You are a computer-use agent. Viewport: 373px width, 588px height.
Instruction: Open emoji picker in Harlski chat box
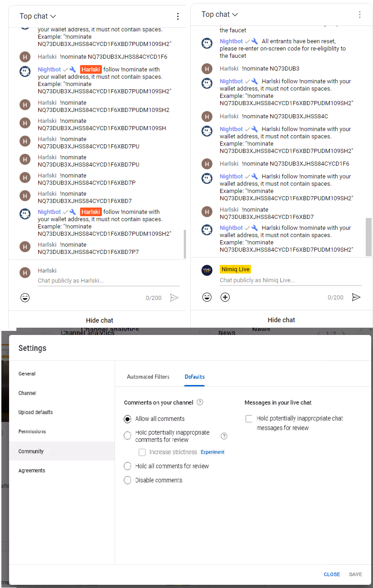click(x=25, y=298)
